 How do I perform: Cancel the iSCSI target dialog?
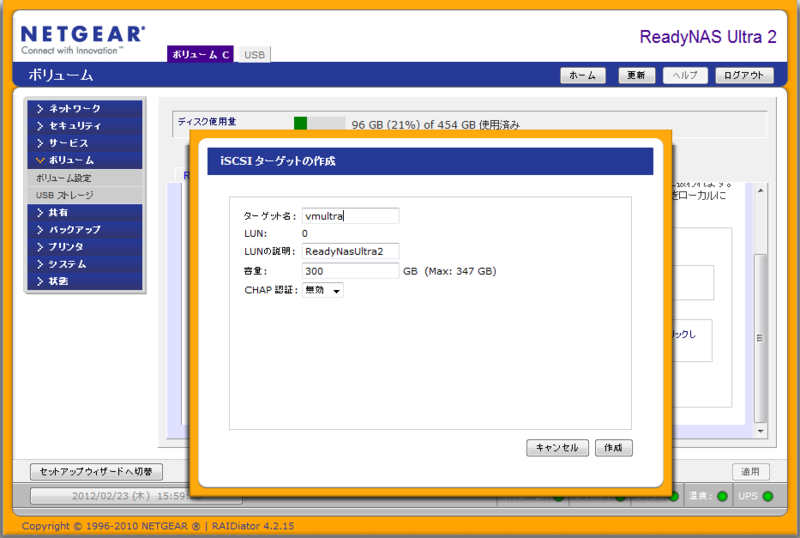point(557,448)
